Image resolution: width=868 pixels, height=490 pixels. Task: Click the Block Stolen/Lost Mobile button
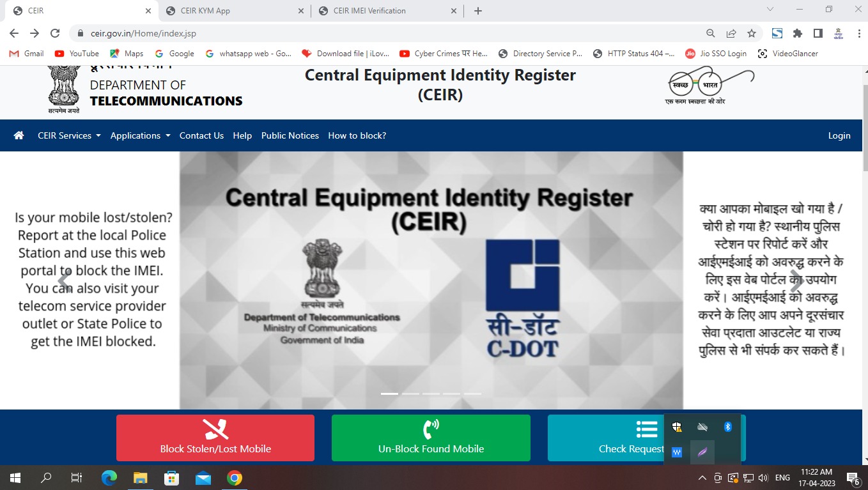point(215,438)
